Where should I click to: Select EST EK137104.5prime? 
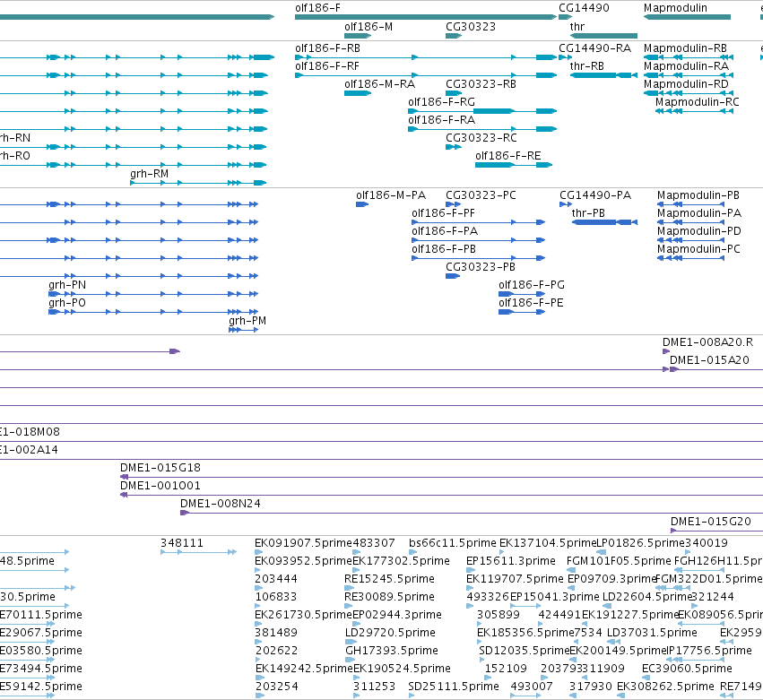(548, 544)
